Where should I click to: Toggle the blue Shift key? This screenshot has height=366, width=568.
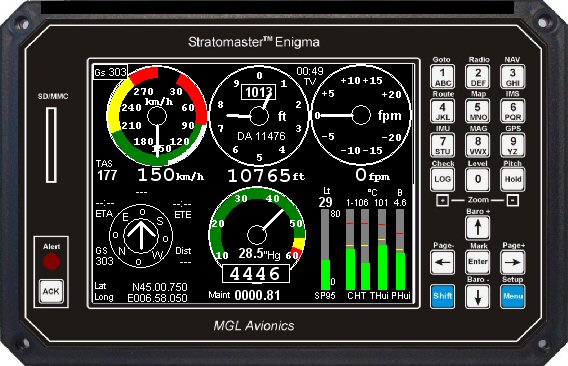(443, 296)
